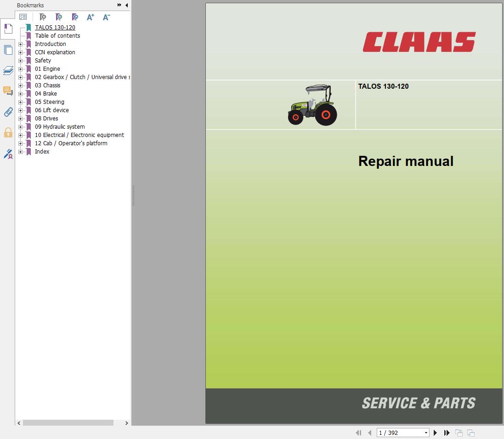The width and height of the screenshot is (504, 439).
Task: Select the 01 Engine bookmark text
Action: (47, 69)
